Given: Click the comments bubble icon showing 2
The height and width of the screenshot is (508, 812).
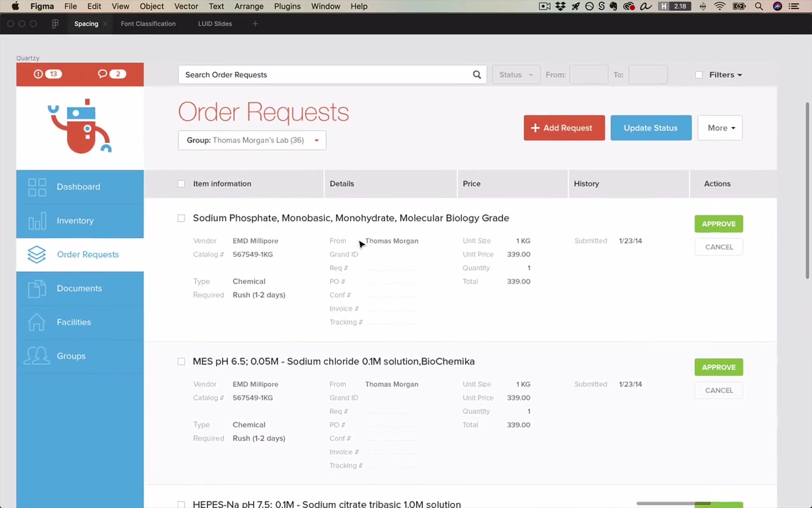Looking at the screenshot, I should point(102,74).
